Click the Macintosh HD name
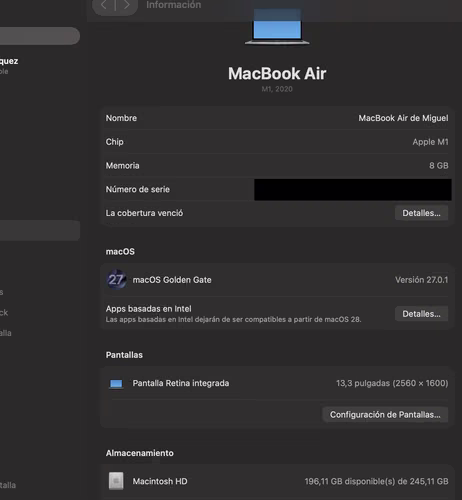Image resolution: width=462 pixels, height=500 pixels. pyautogui.click(x=160, y=481)
